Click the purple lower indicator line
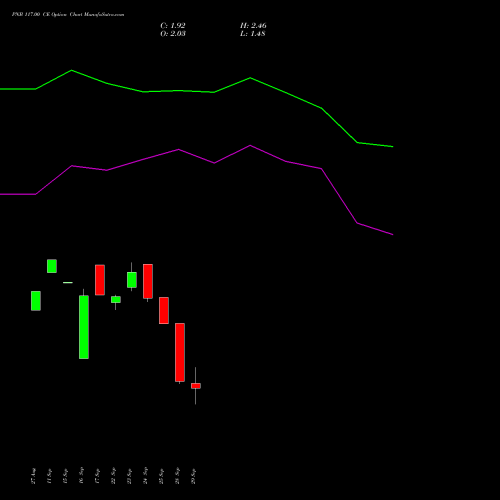500x500 pixels. pos(197,157)
